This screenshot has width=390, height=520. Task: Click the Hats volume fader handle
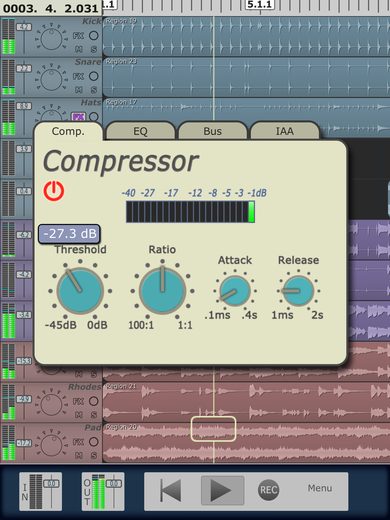tap(24, 106)
